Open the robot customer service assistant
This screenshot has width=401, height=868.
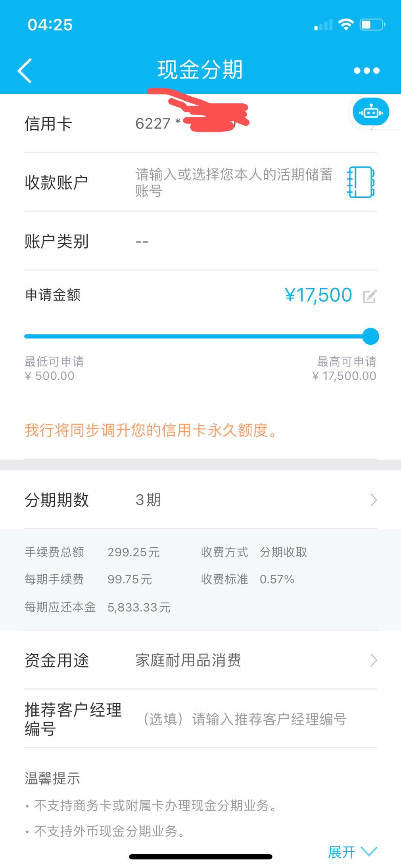(371, 112)
